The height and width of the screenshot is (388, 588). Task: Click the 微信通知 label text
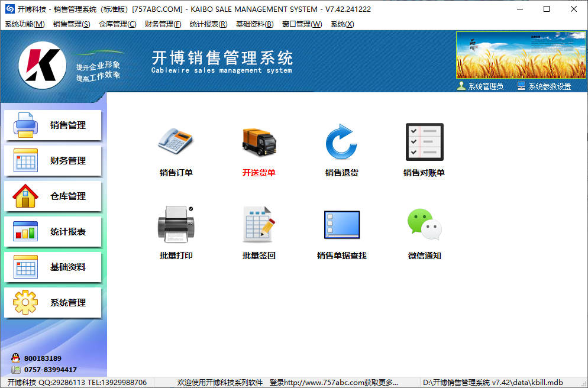point(425,256)
